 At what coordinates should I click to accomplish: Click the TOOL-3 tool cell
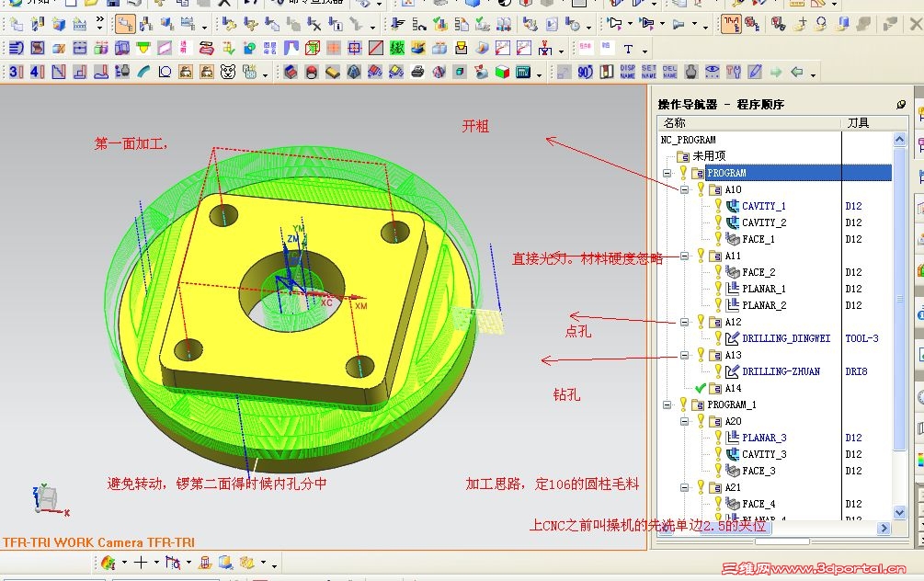pyautogui.click(x=861, y=338)
